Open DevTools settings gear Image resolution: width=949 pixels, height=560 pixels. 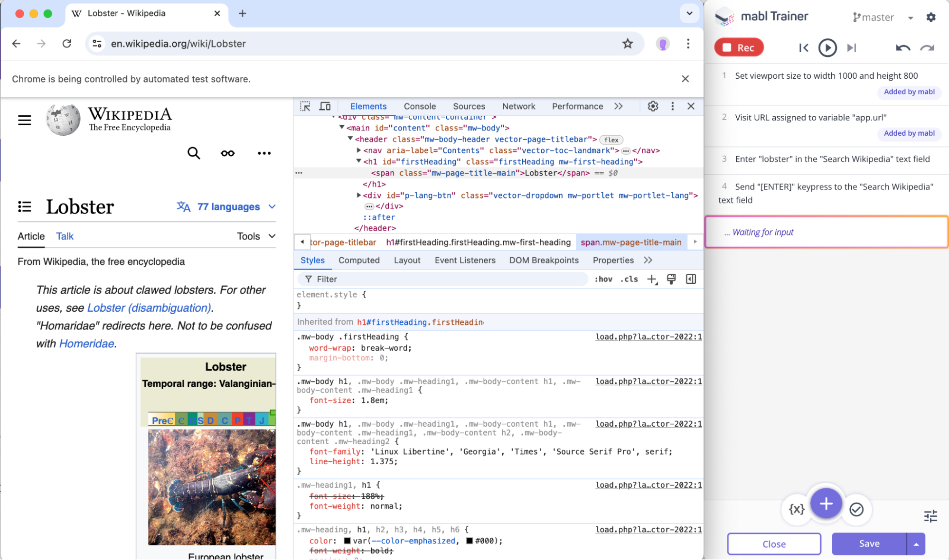click(653, 106)
